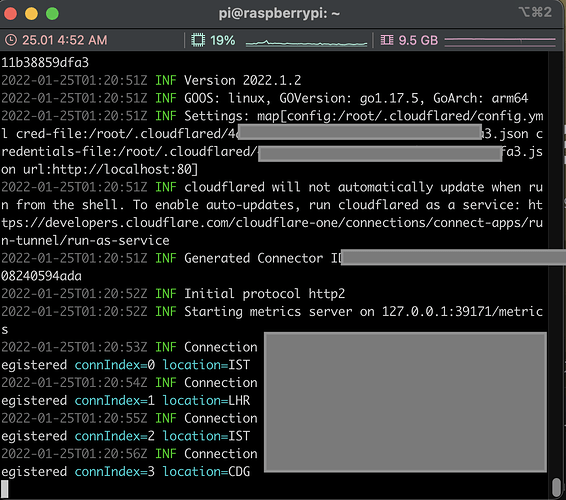Click the CPU chip icon

198,40
